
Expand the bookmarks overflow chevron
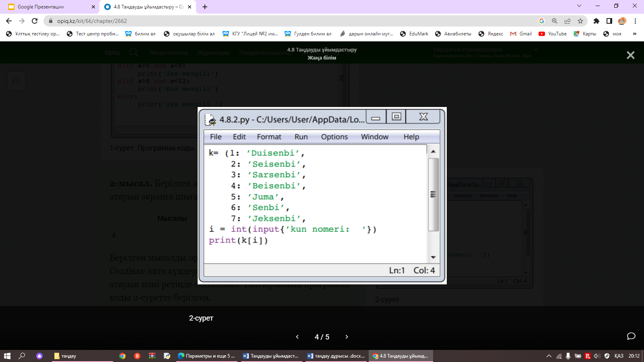(635, 34)
